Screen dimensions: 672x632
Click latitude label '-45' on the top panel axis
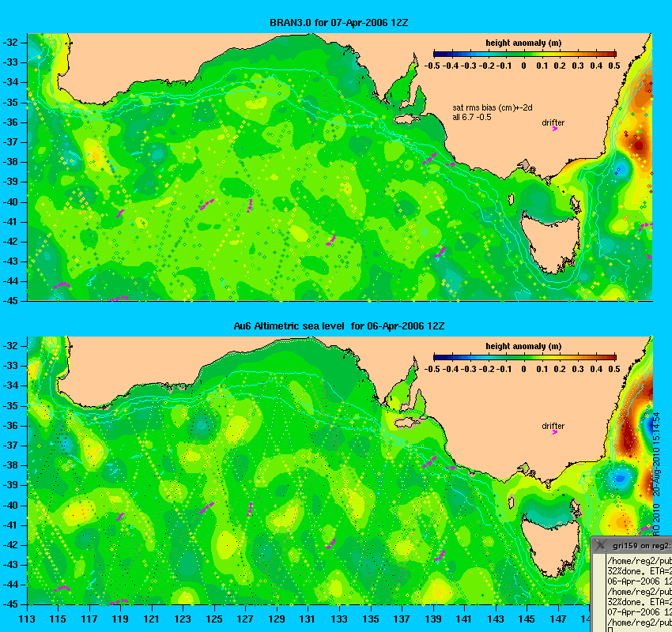[10, 301]
